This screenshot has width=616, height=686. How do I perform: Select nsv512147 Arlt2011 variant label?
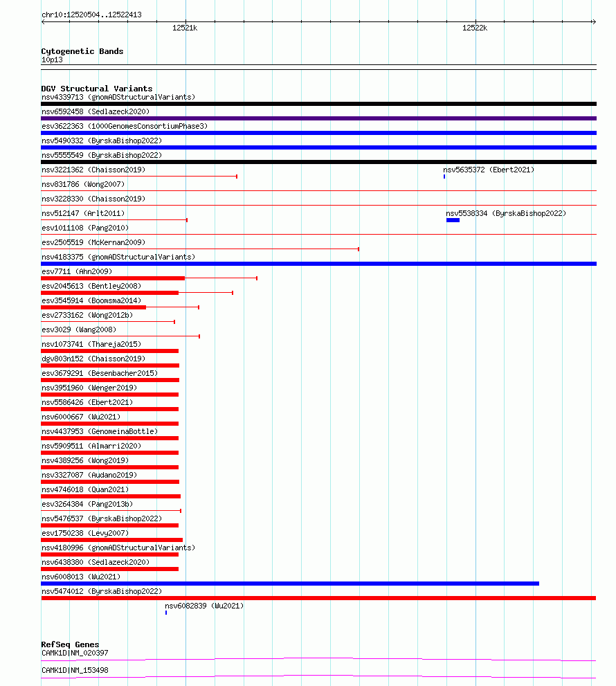point(83,213)
